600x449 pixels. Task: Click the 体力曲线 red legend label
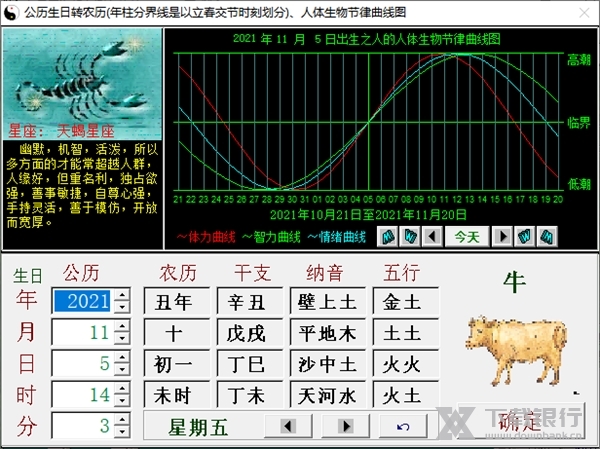pos(206,237)
